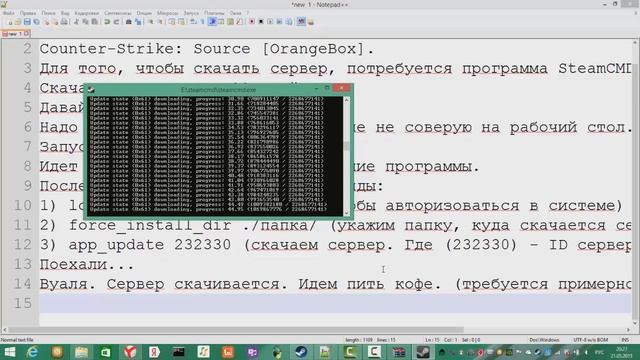
Task: Click Normal text file in status bar
Action: click(x=17, y=340)
